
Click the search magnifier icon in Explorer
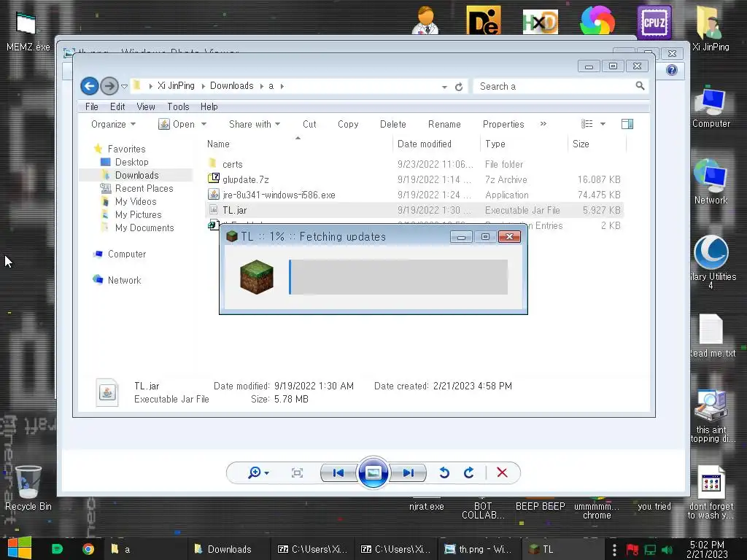click(x=640, y=86)
